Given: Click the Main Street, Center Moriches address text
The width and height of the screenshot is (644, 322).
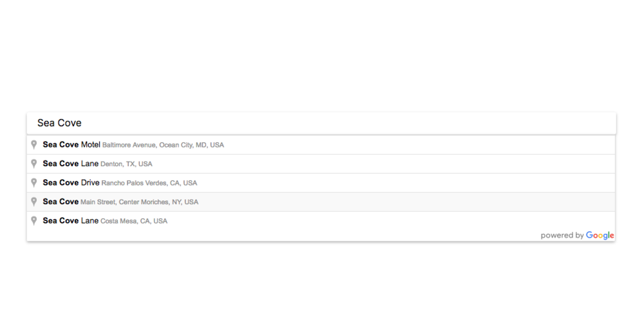Looking at the screenshot, I should click(x=139, y=202).
